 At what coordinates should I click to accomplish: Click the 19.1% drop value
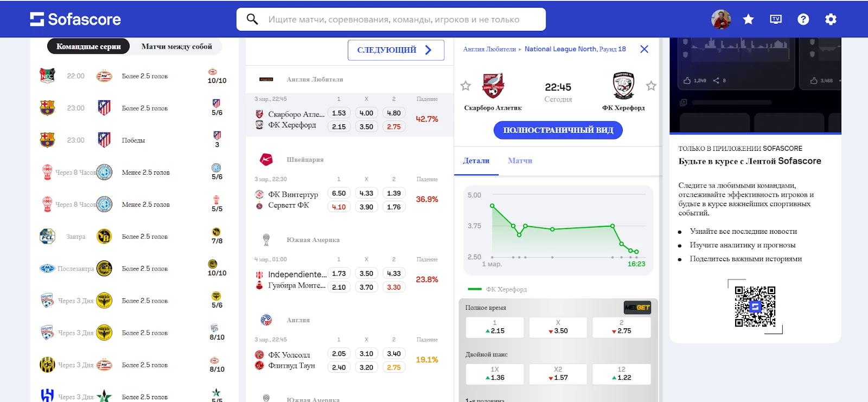tap(427, 360)
